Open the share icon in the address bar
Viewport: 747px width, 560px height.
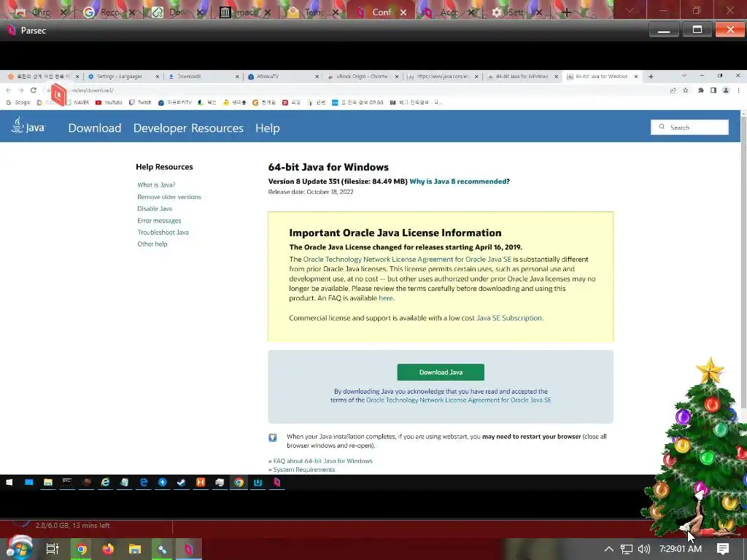click(x=673, y=90)
